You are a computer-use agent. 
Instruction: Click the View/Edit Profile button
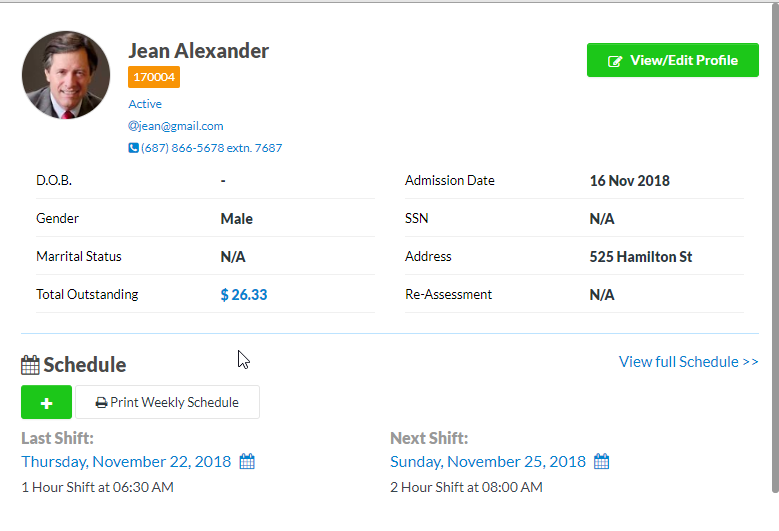[672, 60]
